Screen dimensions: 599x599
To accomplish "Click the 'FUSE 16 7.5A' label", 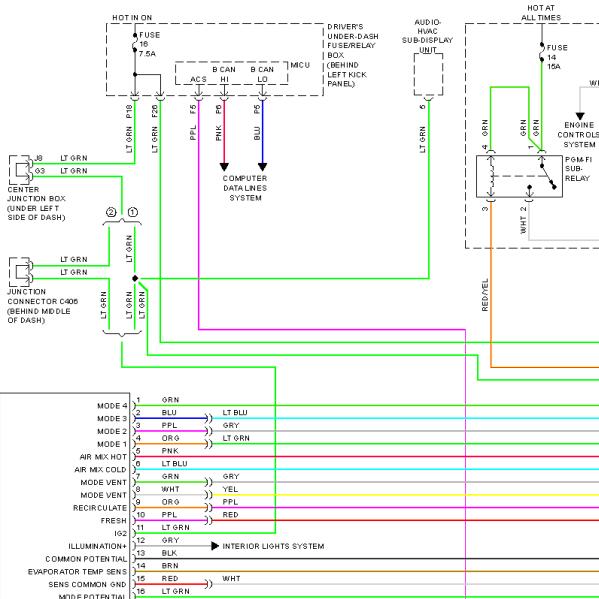I will tap(149, 44).
